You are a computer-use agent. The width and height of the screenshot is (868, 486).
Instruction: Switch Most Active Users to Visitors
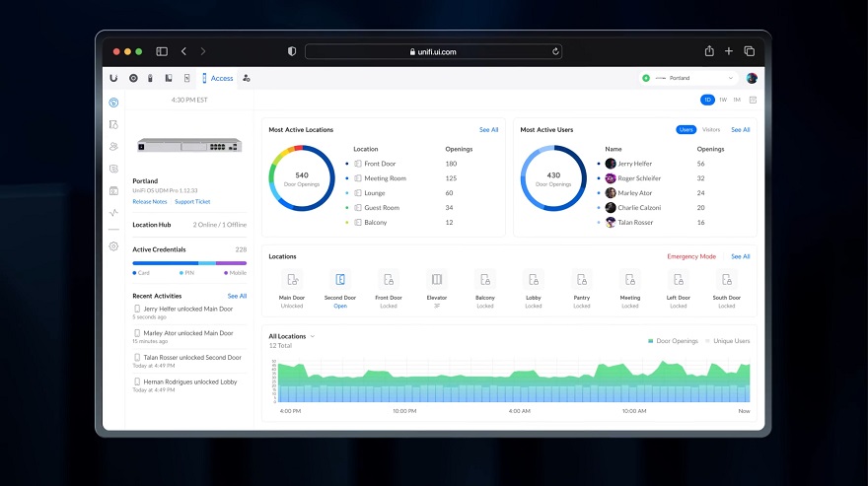(710, 129)
